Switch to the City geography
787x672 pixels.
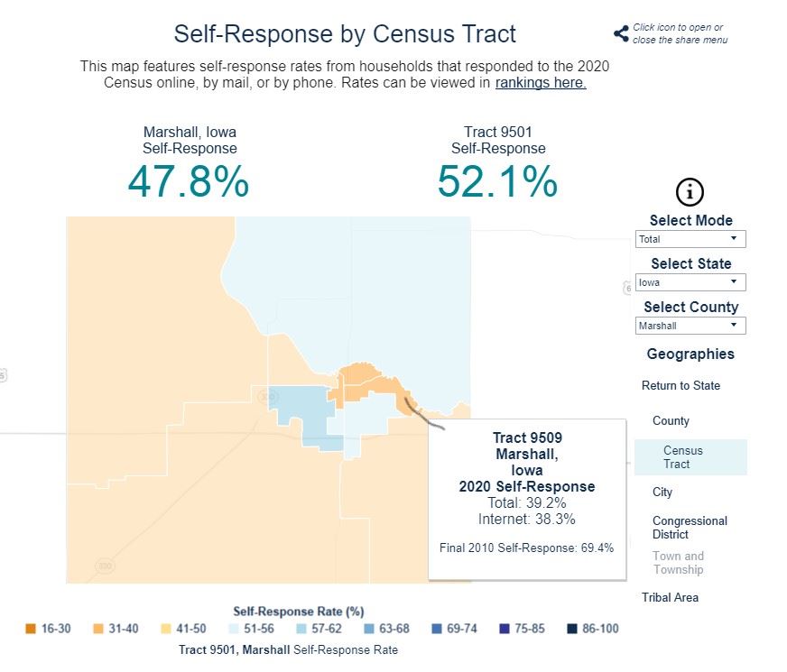(x=662, y=492)
